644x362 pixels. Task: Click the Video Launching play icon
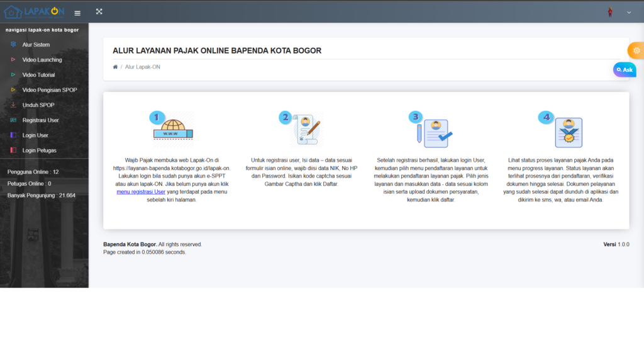click(x=13, y=59)
